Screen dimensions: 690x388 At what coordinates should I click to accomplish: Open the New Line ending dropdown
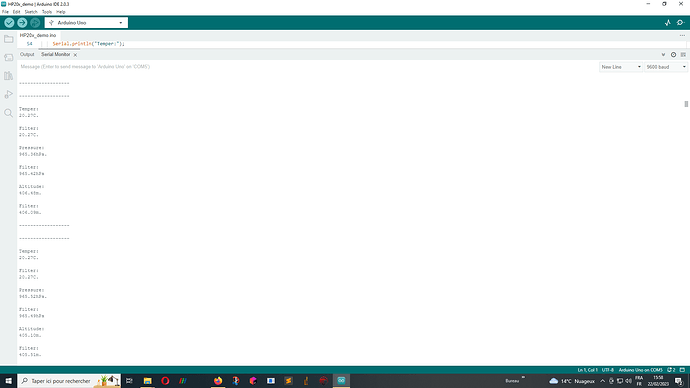[x=620, y=67]
